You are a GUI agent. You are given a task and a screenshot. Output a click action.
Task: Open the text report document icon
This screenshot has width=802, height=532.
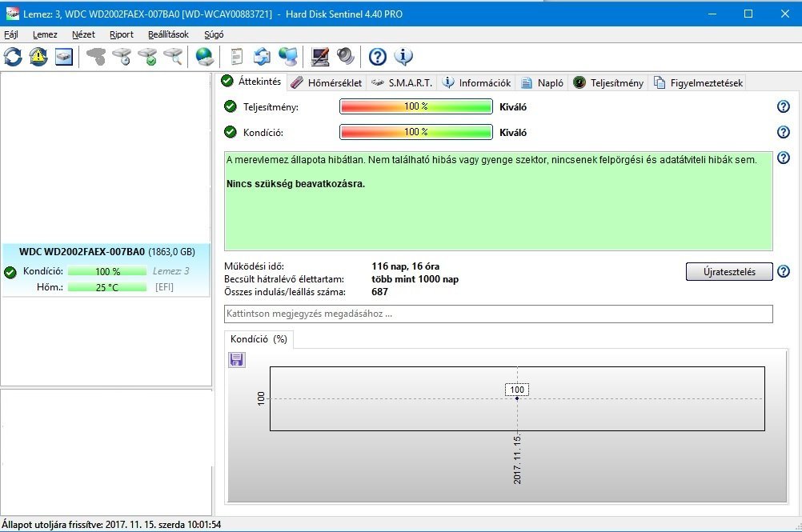[x=236, y=56]
